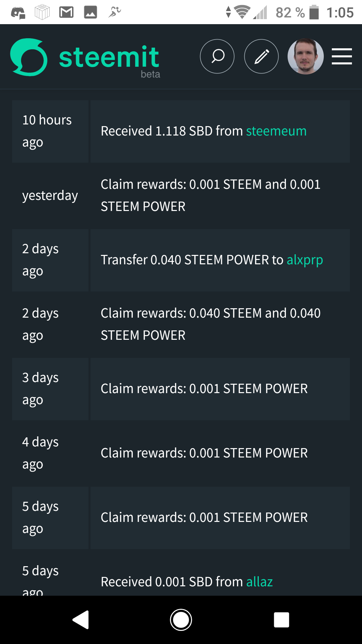Tap the Steemit logo icon
Image resolution: width=362 pixels, height=644 pixels.
(29, 57)
